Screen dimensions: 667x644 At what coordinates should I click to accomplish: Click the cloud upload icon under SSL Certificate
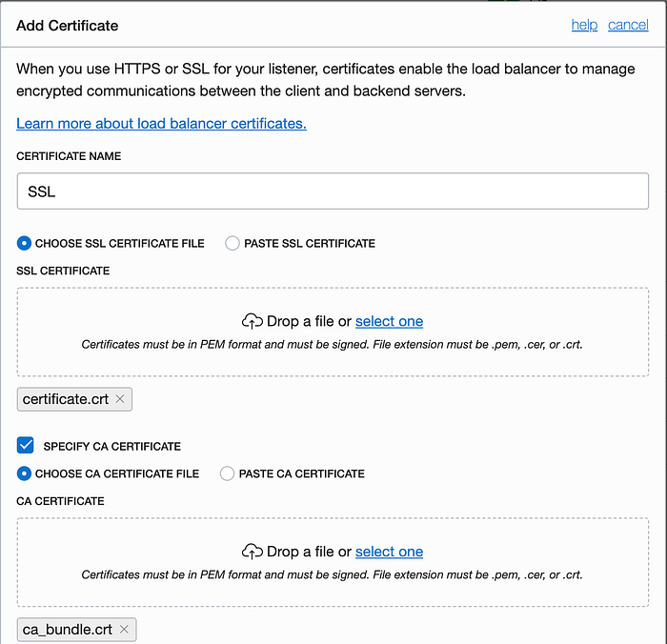click(x=253, y=321)
